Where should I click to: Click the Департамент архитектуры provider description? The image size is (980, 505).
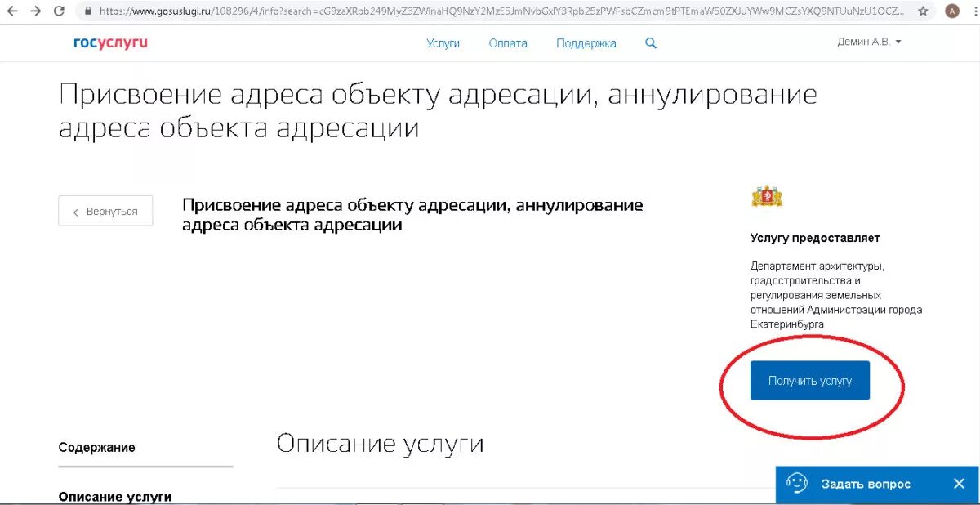point(836,295)
